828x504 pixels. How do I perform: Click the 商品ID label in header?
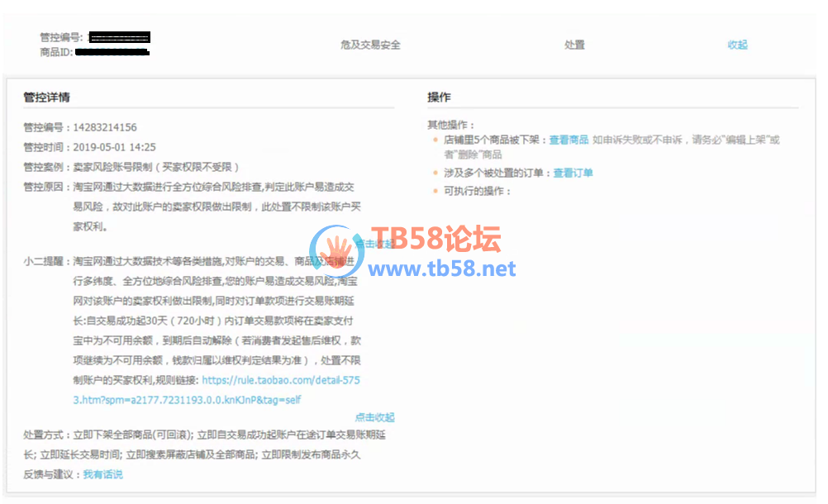coord(56,52)
